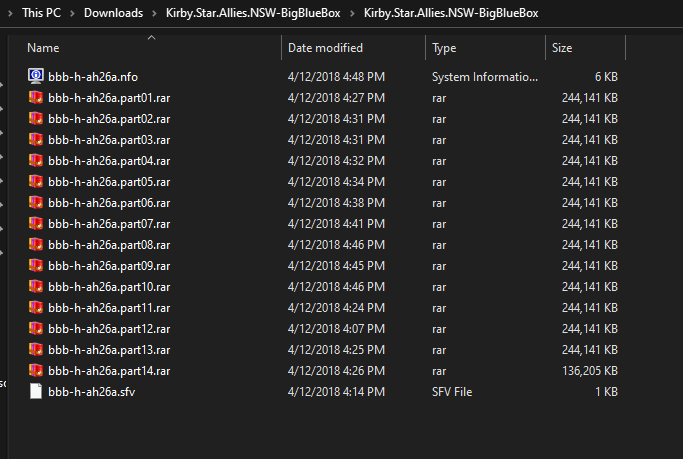Click the rar icon for part07.rar
The height and width of the screenshot is (459, 683).
pos(36,223)
